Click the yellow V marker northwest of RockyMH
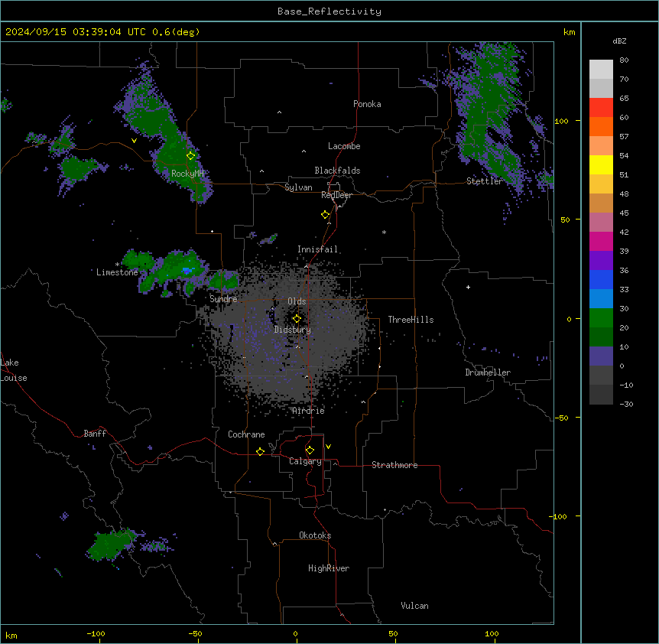 (x=134, y=141)
